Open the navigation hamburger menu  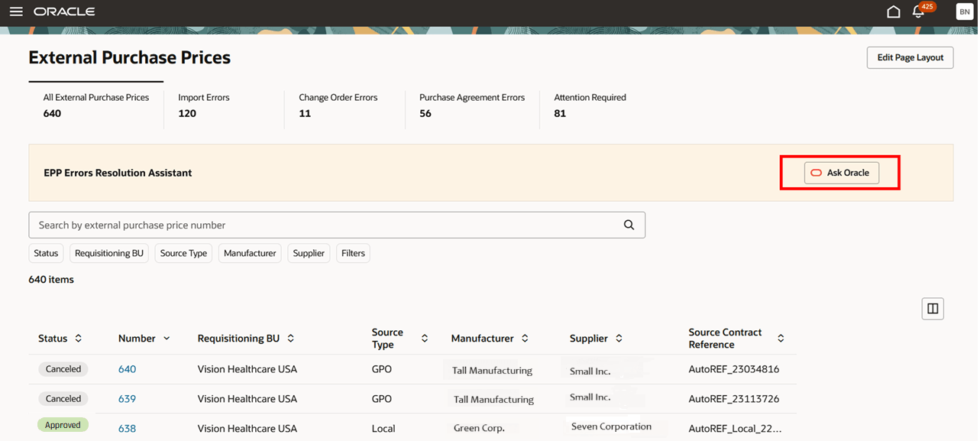tap(16, 11)
